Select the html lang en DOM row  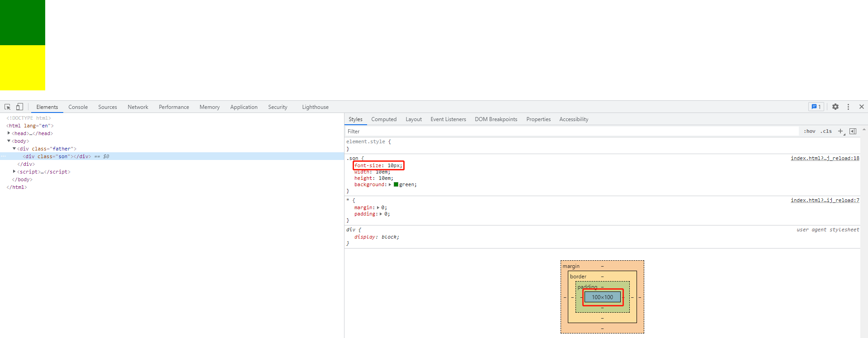tap(30, 126)
